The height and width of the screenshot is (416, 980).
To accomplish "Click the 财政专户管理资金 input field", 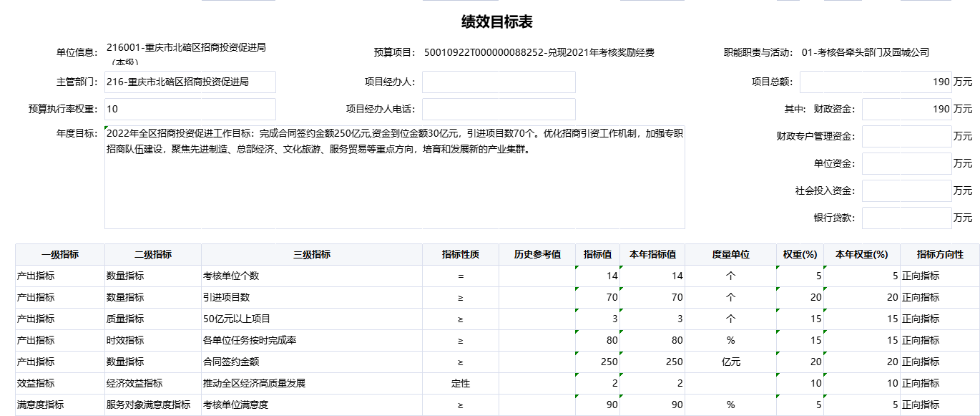I will [x=906, y=137].
